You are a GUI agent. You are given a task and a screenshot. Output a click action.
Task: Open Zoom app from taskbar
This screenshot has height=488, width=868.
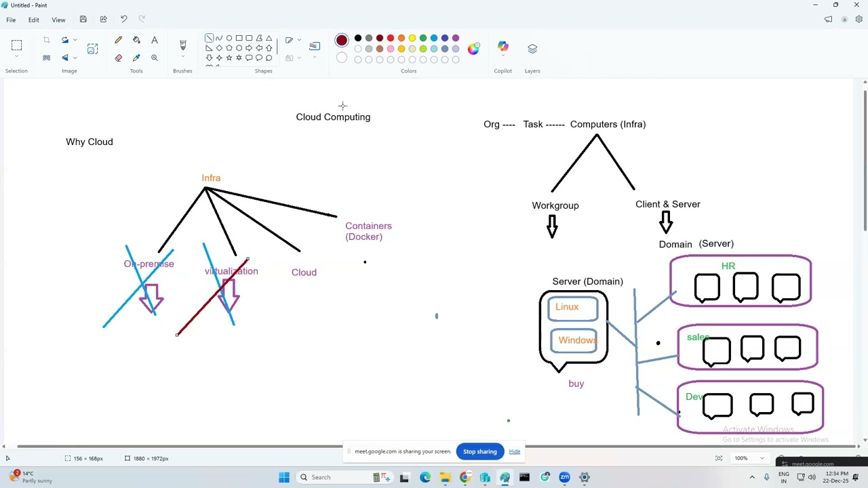[564, 477]
